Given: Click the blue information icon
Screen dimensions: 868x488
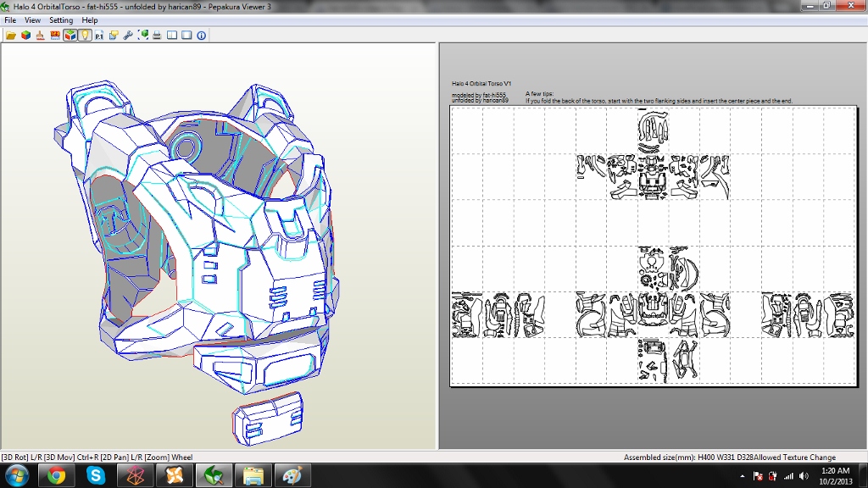Looking at the screenshot, I should (x=202, y=36).
